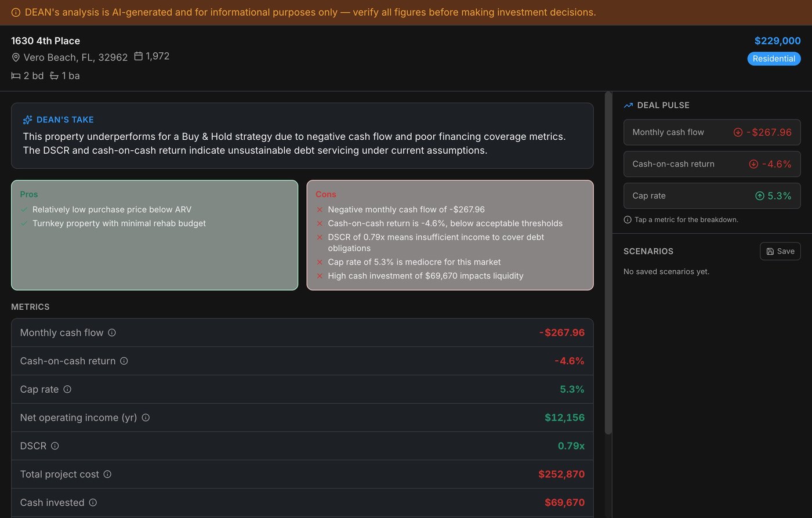The image size is (812, 518).
Task: Click the sparkle icon next to DEAN'S TAKE
Action: (x=28, y=120)
